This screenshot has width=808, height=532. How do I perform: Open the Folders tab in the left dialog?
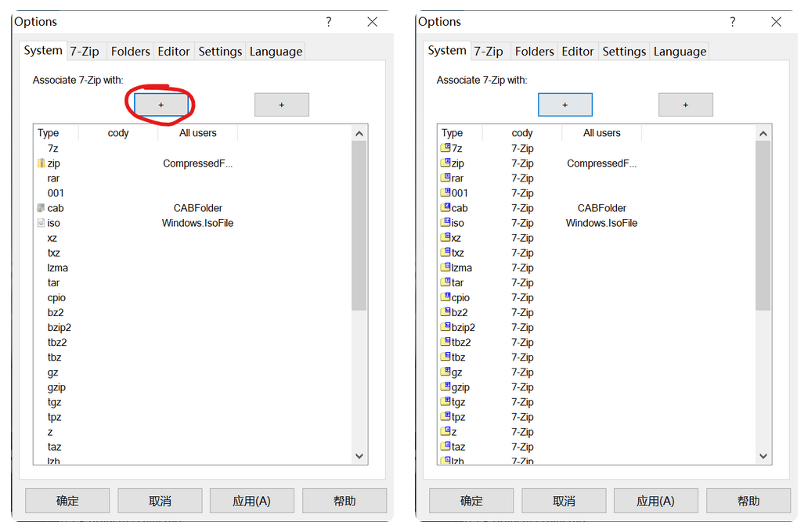(x=130, y=52)
